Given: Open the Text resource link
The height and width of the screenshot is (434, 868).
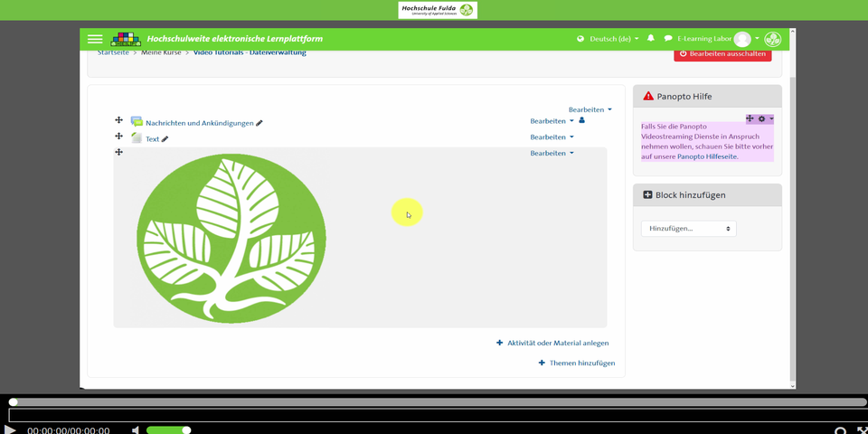Looking at the screenshot, I should pyautogui.click(x=152, y=139).
